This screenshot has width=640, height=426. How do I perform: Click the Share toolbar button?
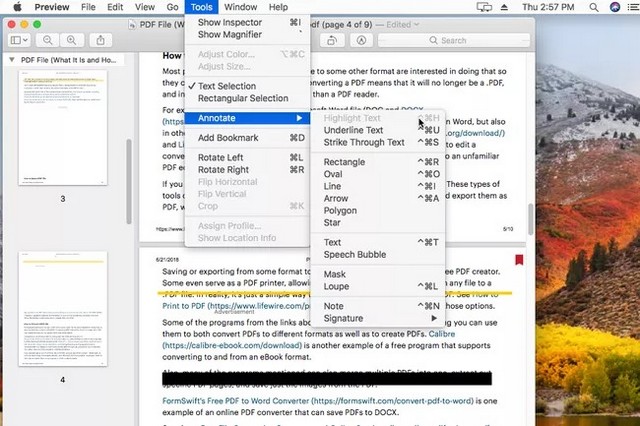100,40
